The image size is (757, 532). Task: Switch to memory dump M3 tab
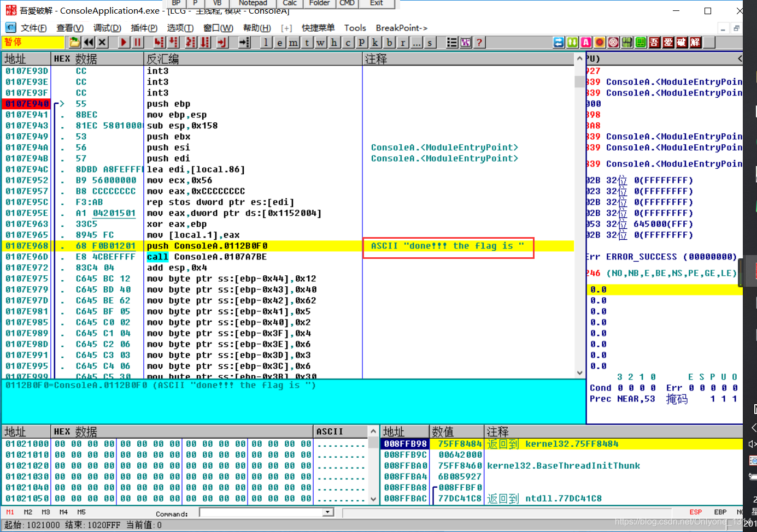tap(46, 512)
